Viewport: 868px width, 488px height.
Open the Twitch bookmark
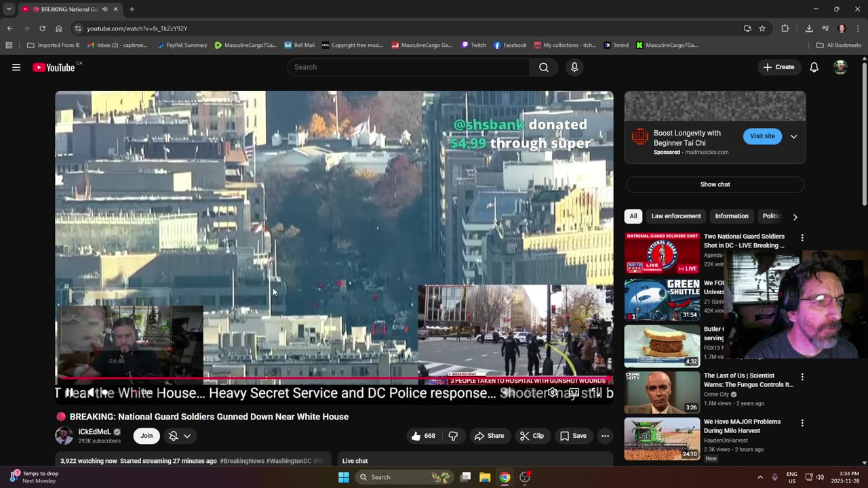tap(474, 45)
